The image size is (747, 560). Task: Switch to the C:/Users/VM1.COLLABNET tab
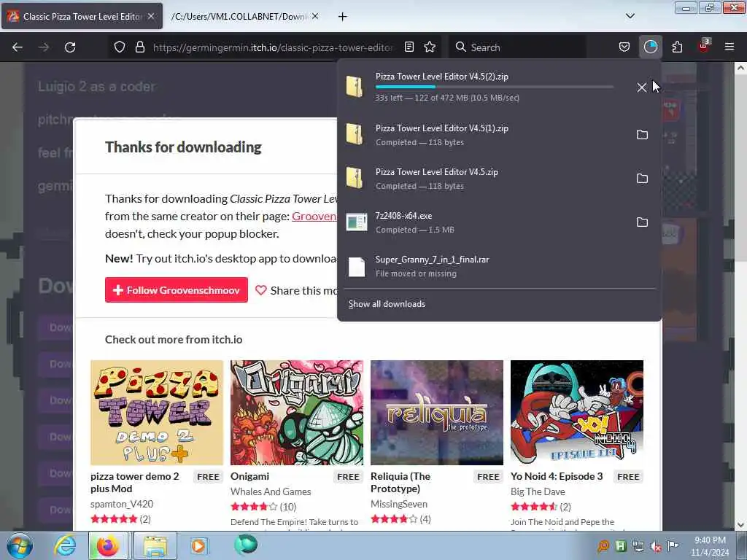239,16
